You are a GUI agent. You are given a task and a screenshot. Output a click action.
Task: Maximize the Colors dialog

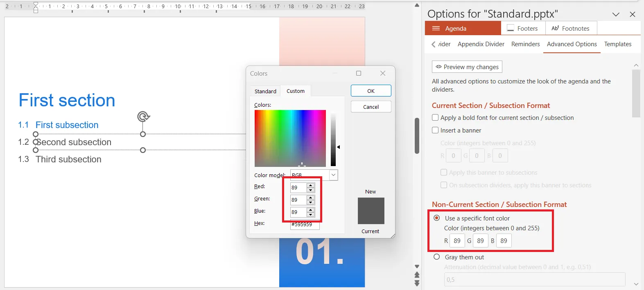point(359,73)
